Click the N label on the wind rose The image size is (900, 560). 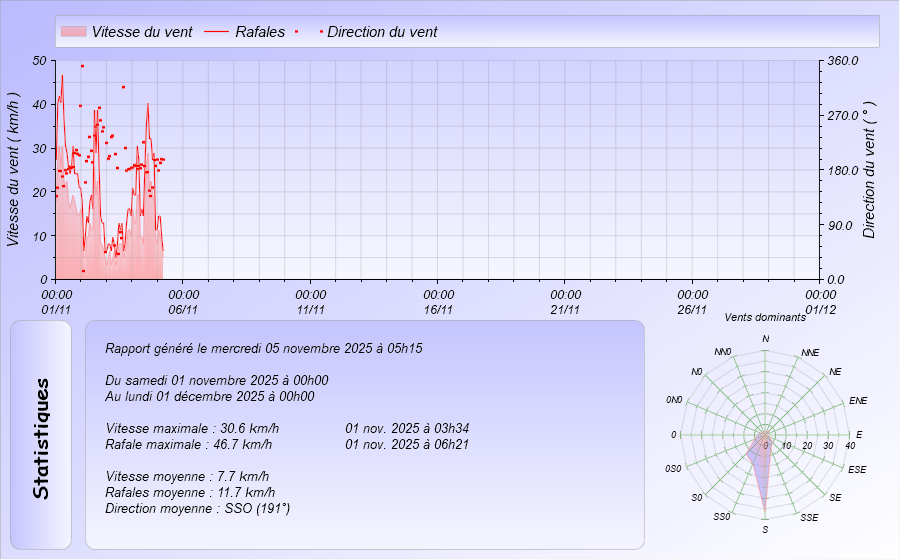[766, 339]
